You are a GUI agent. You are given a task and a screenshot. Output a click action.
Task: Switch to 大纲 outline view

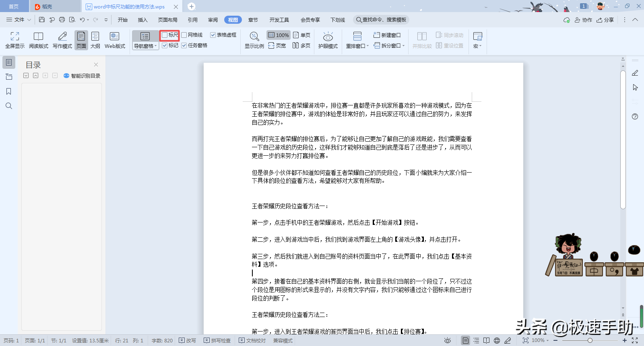coord(95,40)
